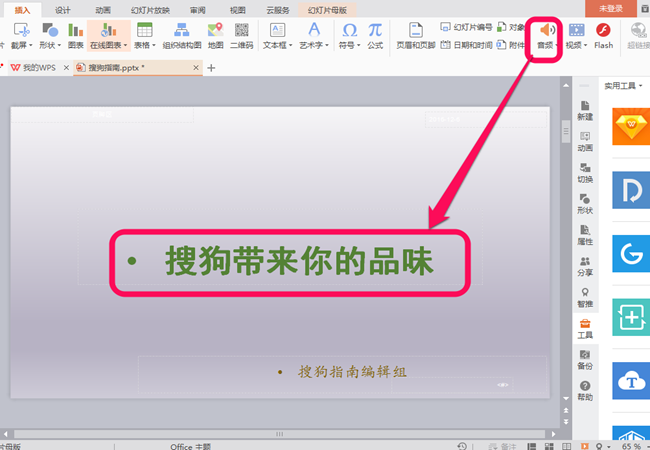This screenshot has height=450, width=650.
Task: Click the 未登录 login button
Action: (611, 9)
